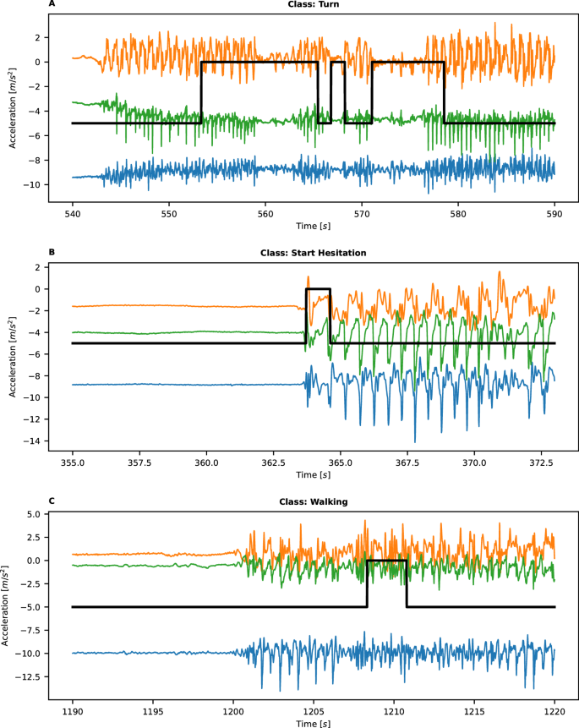Click the panel letter "C" label
Viewport: 579px width, 728px height.
[52, 501]
